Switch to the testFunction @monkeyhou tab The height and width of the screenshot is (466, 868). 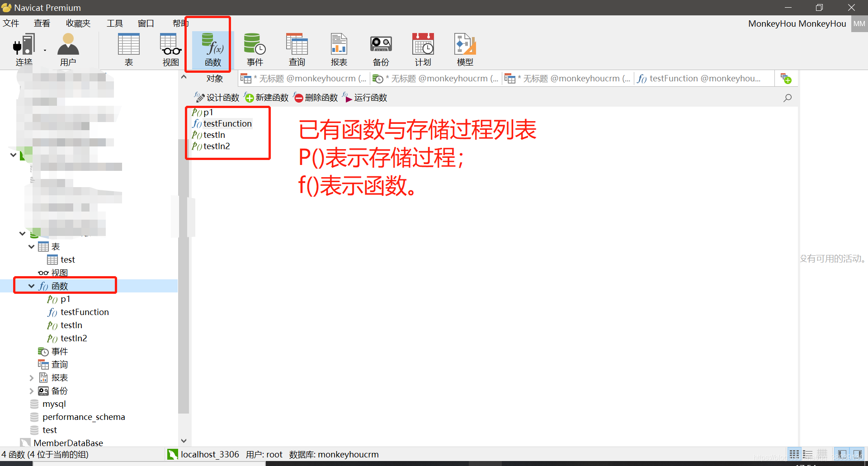click(705, 79)
